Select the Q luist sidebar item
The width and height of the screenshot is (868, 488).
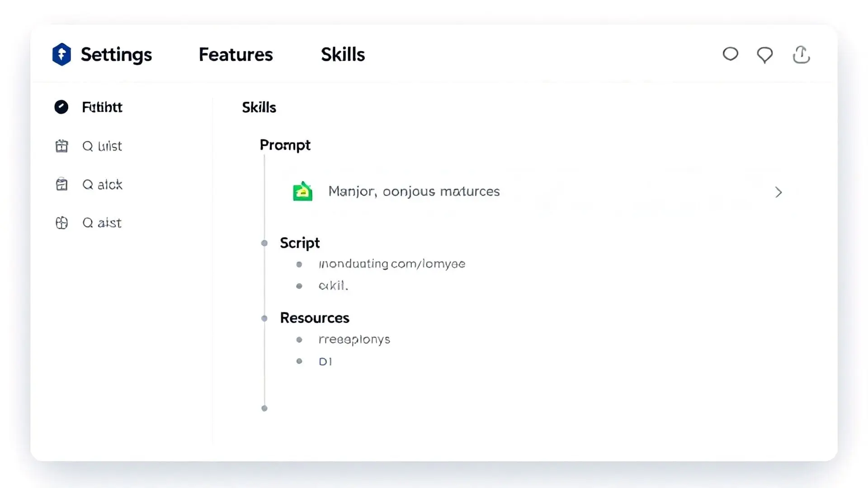pos(102,146)
